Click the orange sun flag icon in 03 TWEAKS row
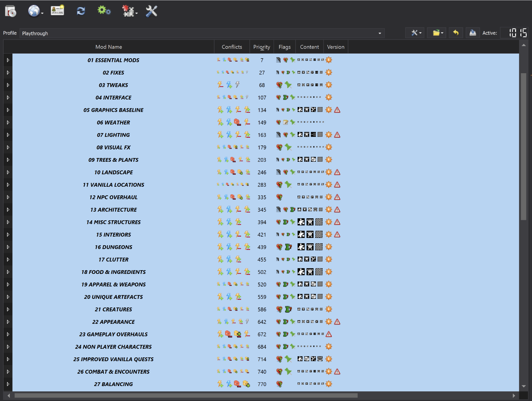This screenshot has height=401, width=532. click(329, 85)
